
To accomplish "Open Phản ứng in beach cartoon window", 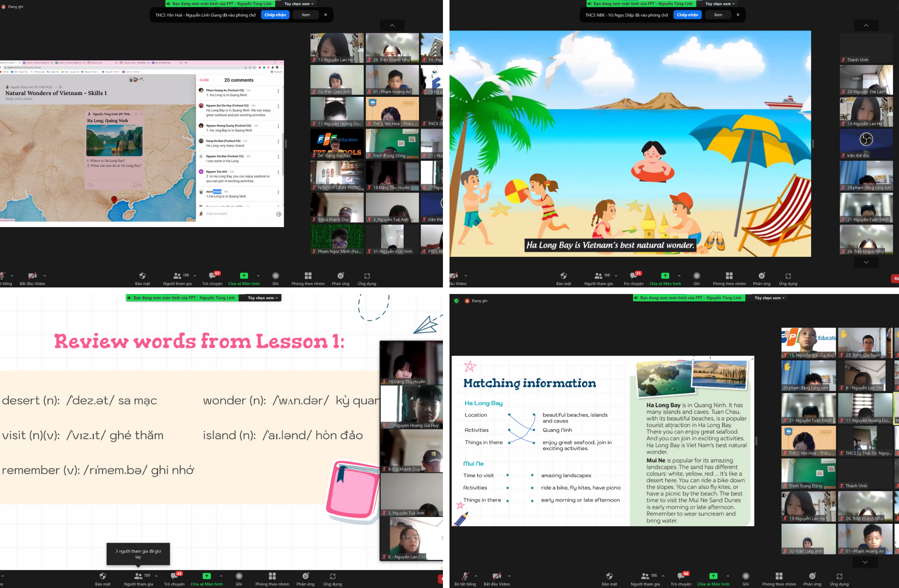I will tap(761, 279).
